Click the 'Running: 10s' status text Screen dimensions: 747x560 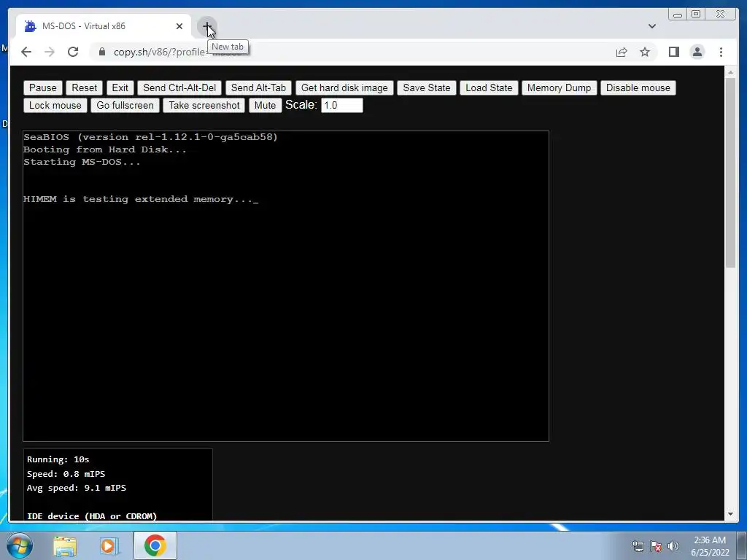click(x=58, y=459)
